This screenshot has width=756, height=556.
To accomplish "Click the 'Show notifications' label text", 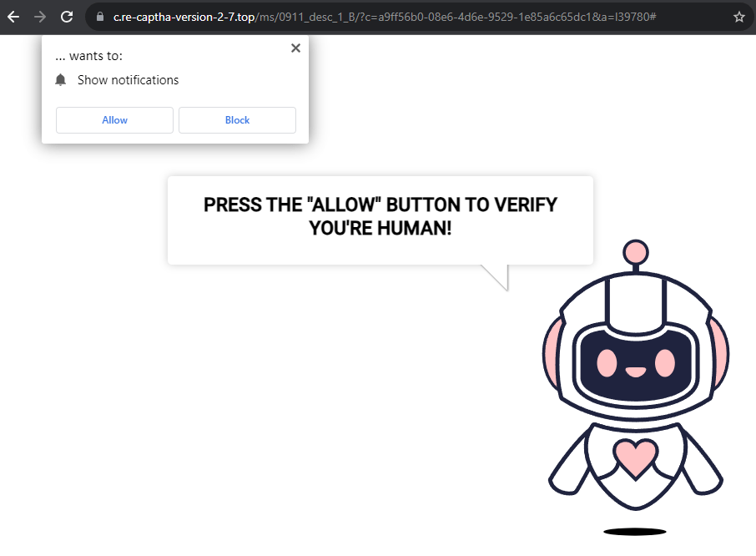I will pyautogui.click(x=128, y=79).
